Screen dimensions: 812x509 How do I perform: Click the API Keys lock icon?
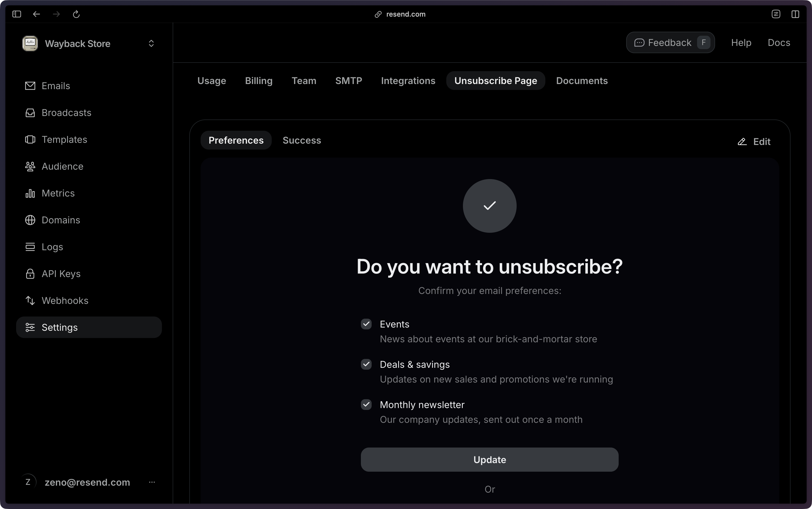30,274
